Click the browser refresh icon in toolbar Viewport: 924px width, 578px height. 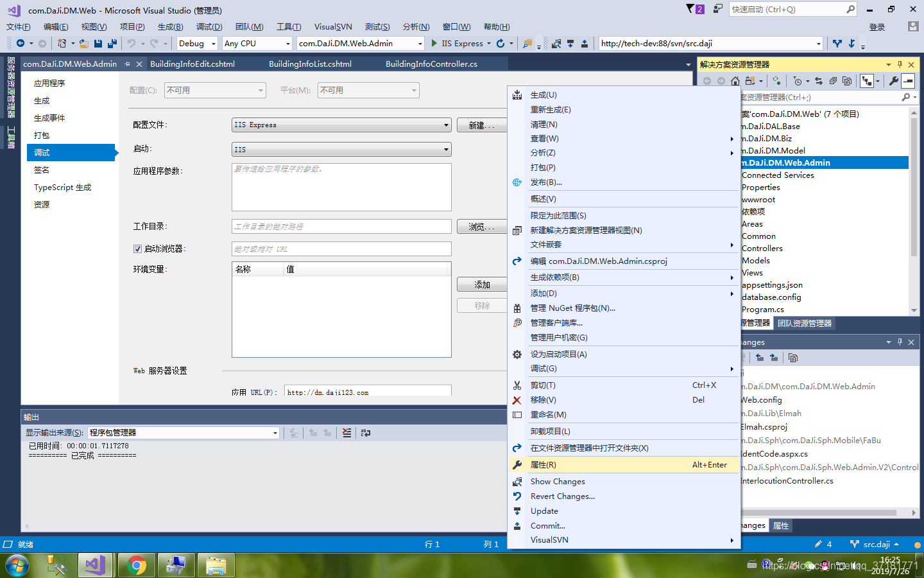(501, 43)
